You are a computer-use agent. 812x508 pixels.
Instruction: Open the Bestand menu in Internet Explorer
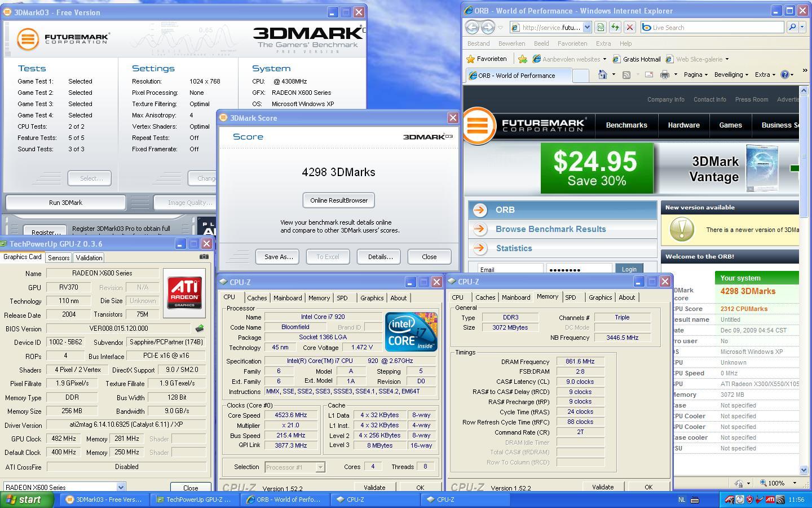pos(478,43)
